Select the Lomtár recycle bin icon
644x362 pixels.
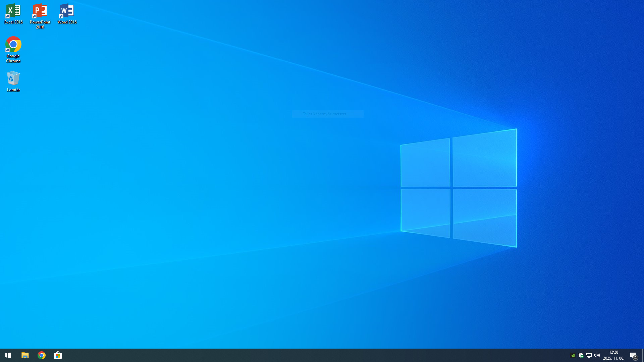coord(13,81)
